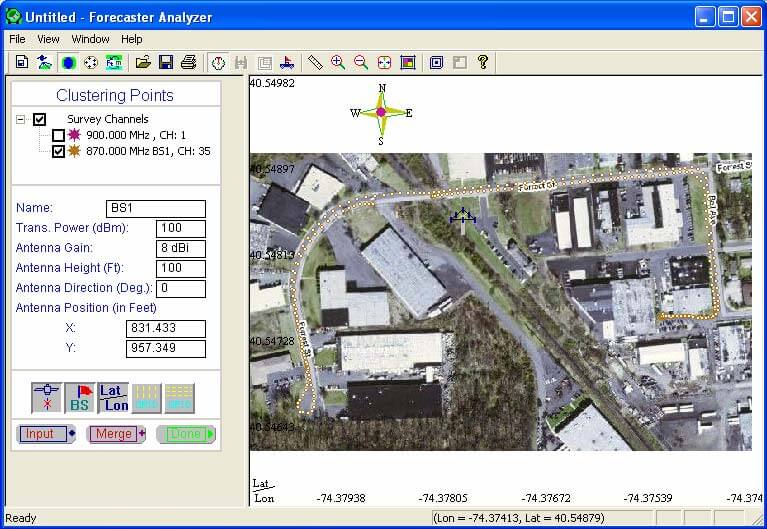The height and width of the screenshot is (529, 767).
Task: Open the Help menu
Action: [x=132, y=39]
